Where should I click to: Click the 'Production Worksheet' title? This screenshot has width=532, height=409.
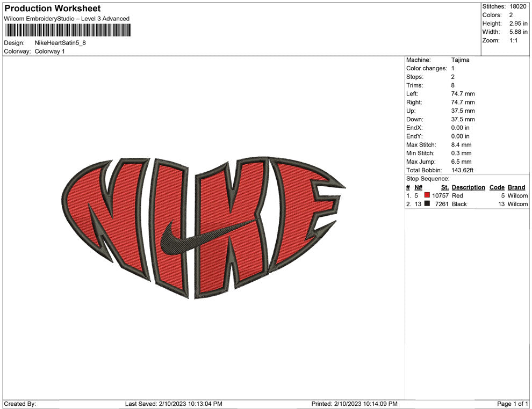click(x=53, y=9)
